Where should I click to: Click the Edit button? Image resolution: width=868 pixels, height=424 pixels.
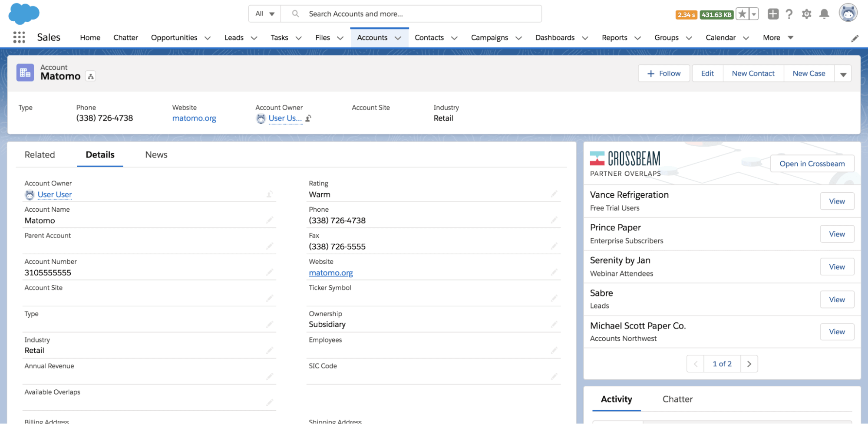tap(707, 74)
